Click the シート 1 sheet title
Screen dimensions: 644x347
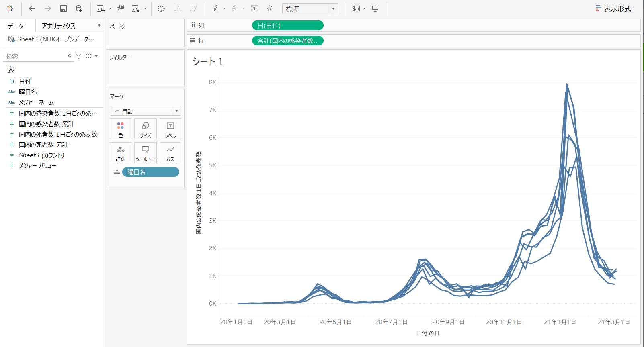207,61
